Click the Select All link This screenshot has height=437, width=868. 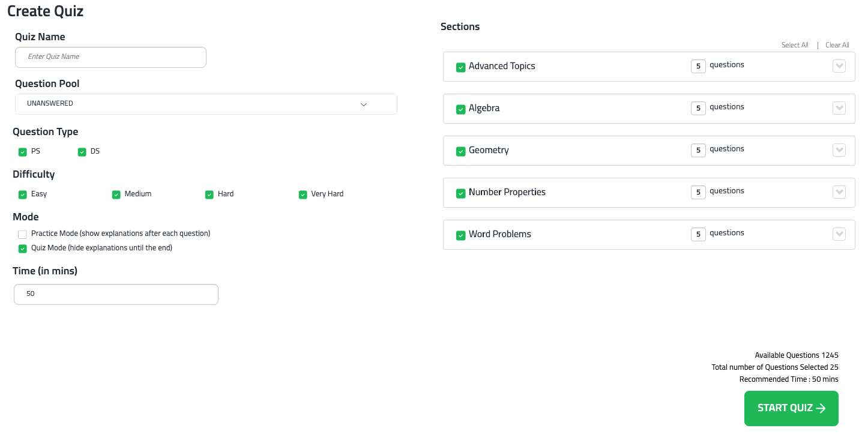[795, 45]
